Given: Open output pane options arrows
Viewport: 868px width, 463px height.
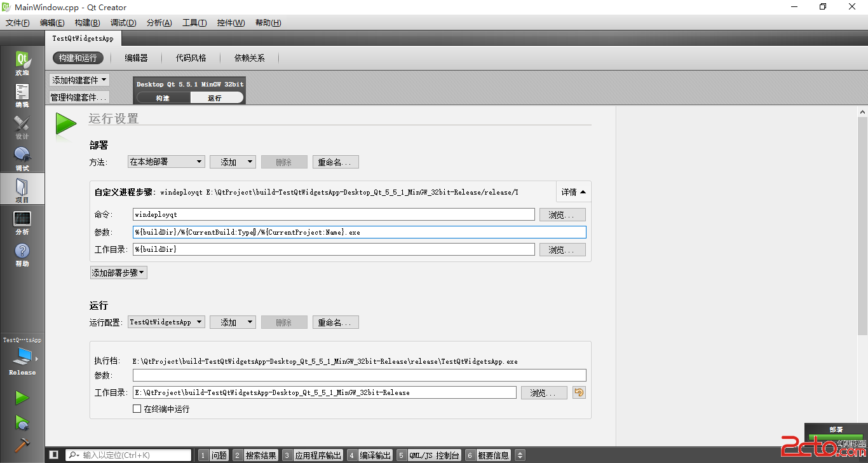Looking at the screenshot, I should [x=520, y=455].
